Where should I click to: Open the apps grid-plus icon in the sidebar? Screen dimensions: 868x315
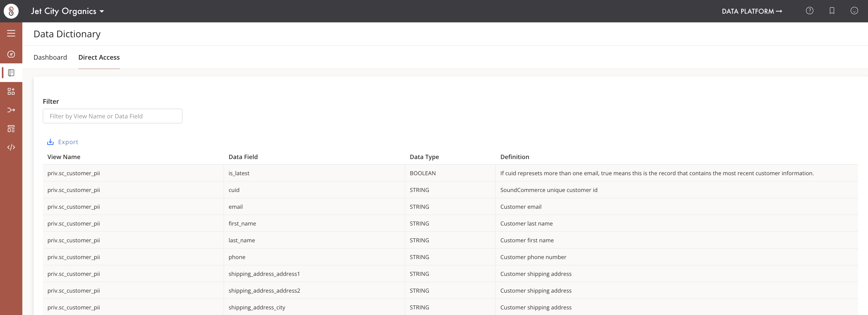point(11,91)
